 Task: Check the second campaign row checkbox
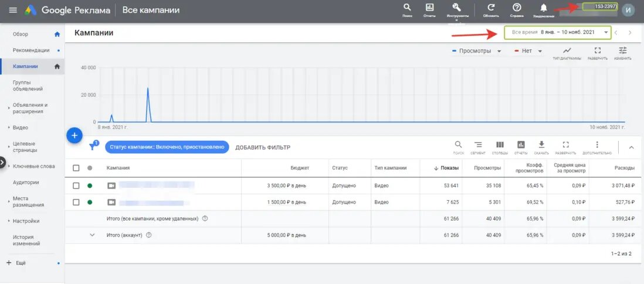[76, 202]
